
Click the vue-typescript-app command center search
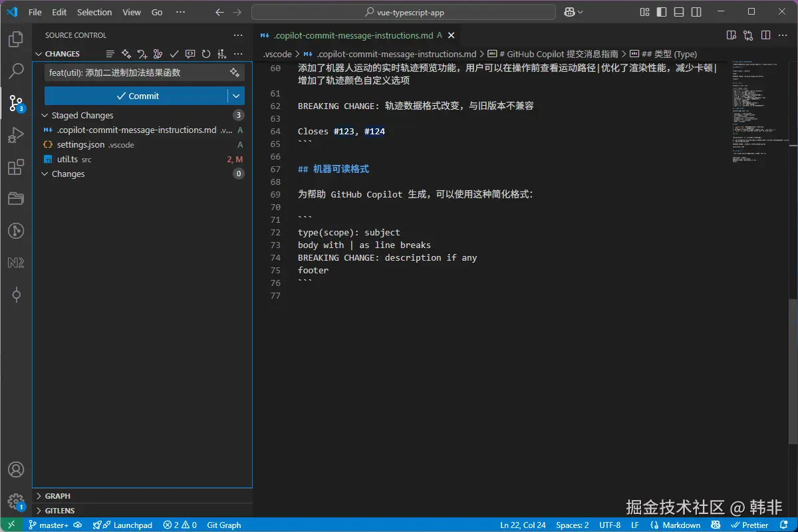tap(404, 12)
